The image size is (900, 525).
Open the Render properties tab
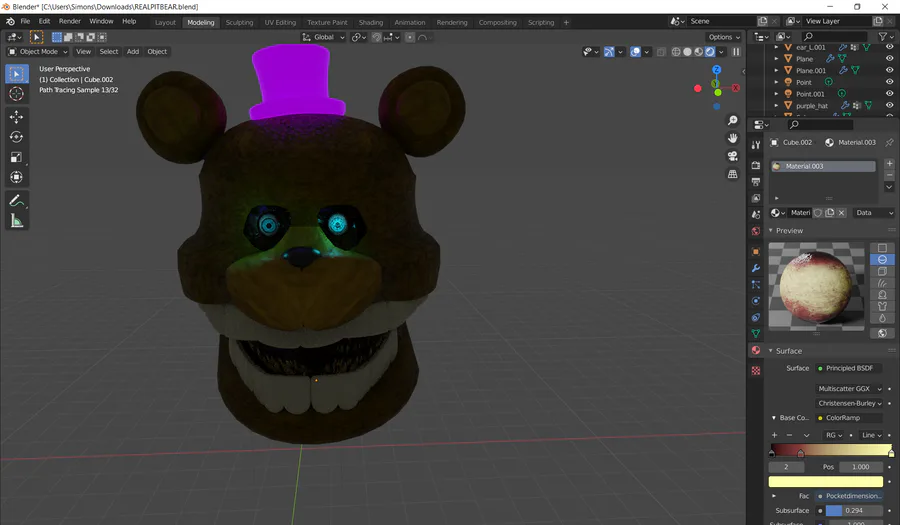(755, 165)
